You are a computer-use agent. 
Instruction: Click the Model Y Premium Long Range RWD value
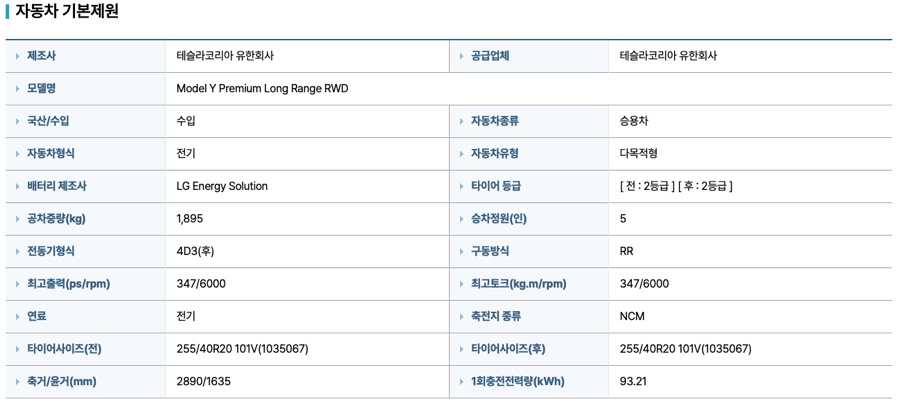262,88
